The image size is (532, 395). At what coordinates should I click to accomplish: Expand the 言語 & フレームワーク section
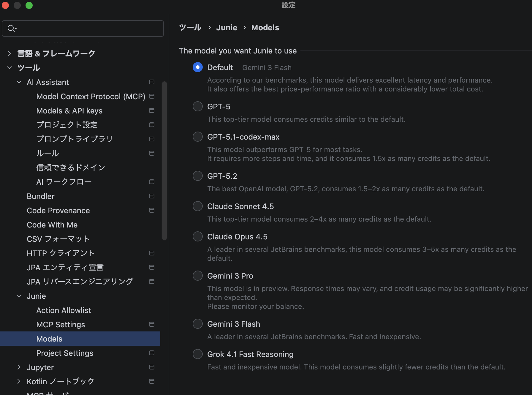click(9, 53)
